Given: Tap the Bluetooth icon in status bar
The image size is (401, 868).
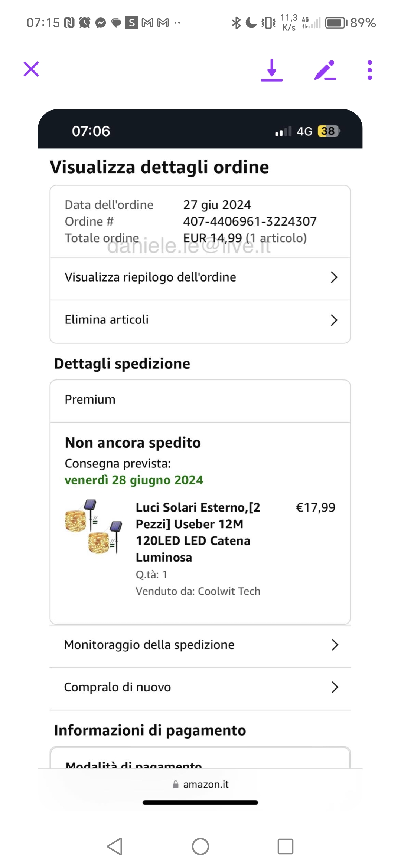Looking at the screenshot, I should coord(236,23).
